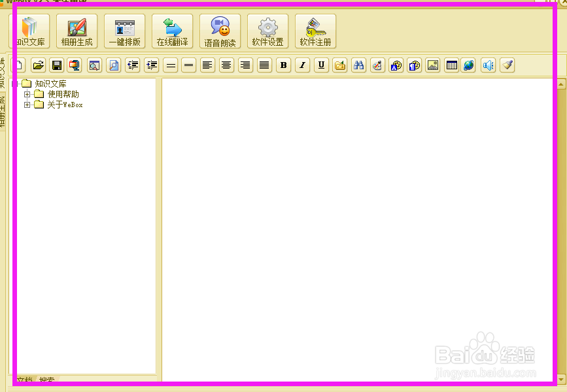Center align the text
567x392 pixels.
coord(226,65)
